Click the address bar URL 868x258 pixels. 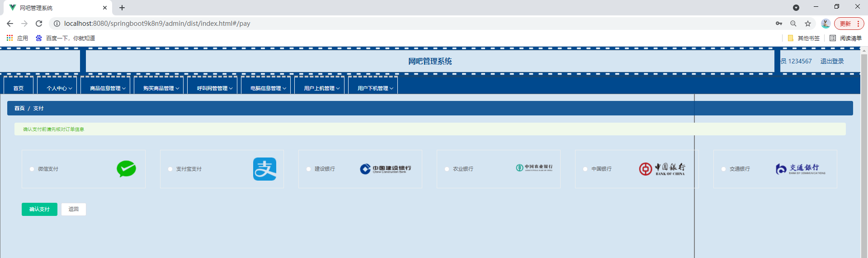(157, 24)
